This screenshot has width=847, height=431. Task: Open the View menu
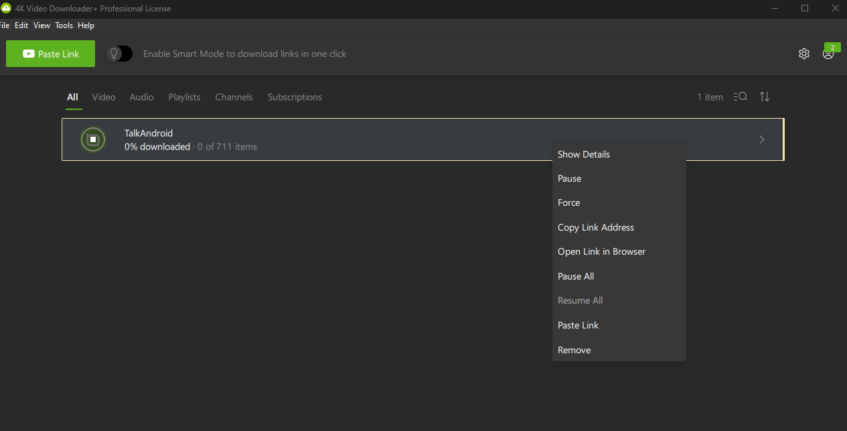click(42, 25)
